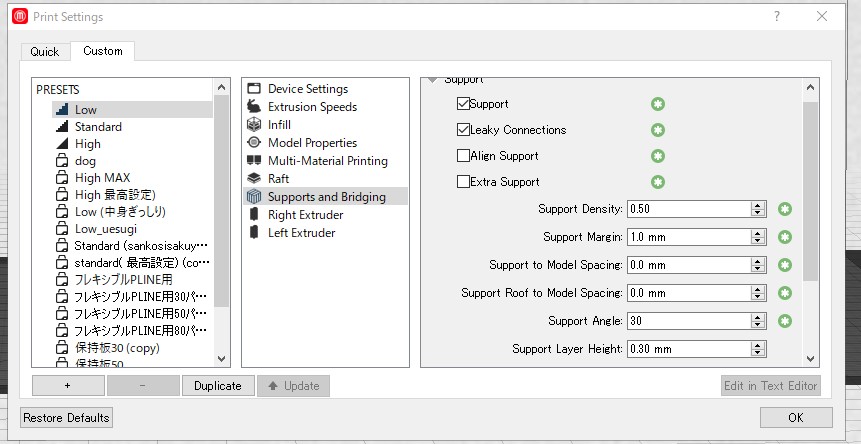The image size is (861, 444).
Task: Reset Support Angle via its green icon
Action: (785, 321)
